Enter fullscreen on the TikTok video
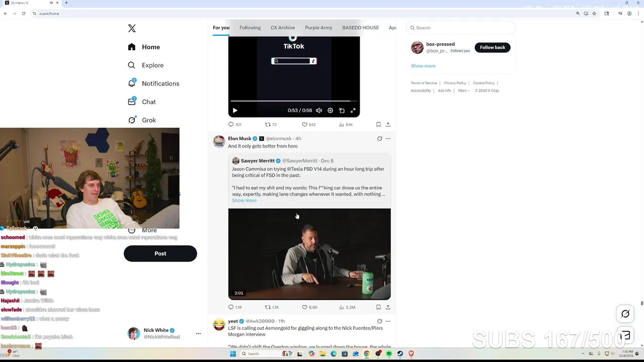The width and height of the screenshot is (644, 362). [x=353, y=111]
